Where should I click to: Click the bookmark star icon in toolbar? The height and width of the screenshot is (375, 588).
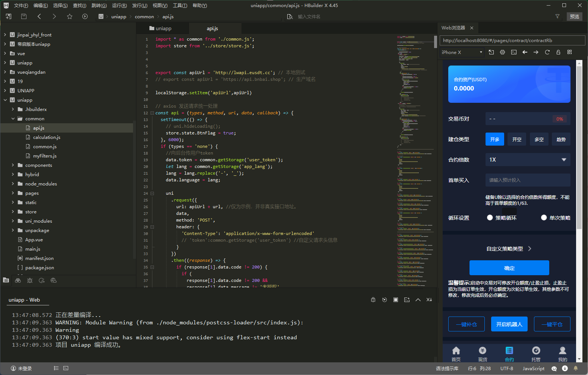(x=70, y=16)
